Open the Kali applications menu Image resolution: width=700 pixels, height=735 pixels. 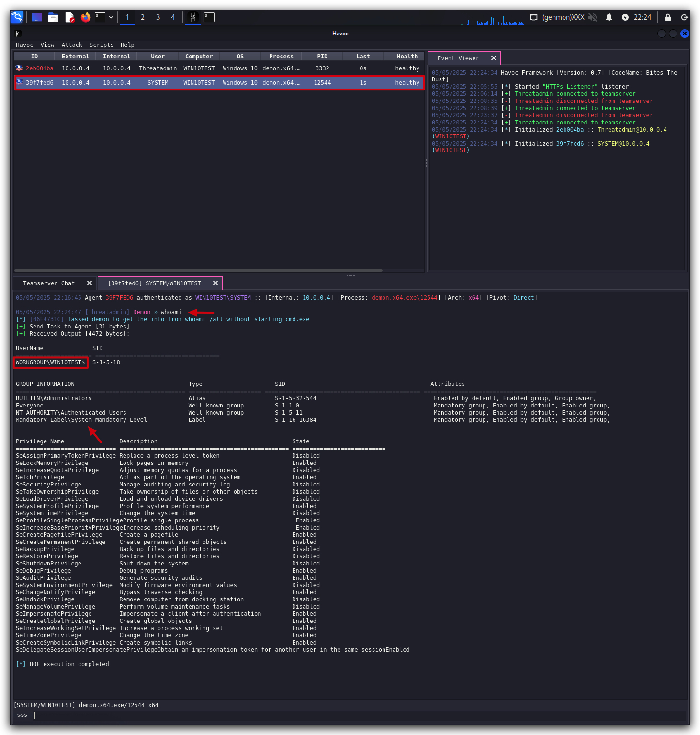pos(17,17)
